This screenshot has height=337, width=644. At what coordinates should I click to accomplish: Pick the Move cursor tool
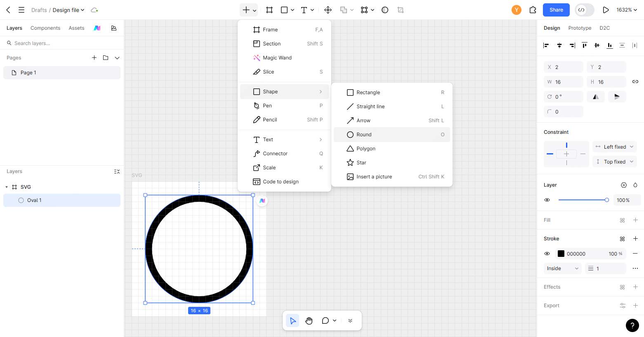coord(293,320)
